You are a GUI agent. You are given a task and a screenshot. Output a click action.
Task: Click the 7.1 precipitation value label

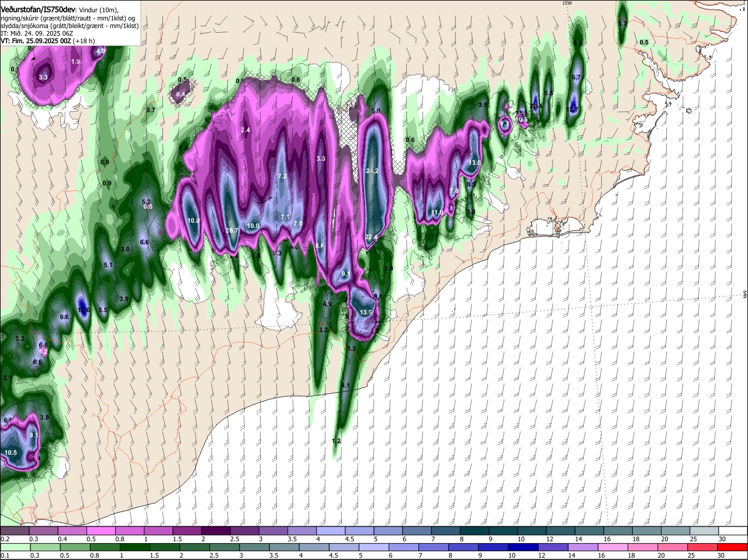285,217
